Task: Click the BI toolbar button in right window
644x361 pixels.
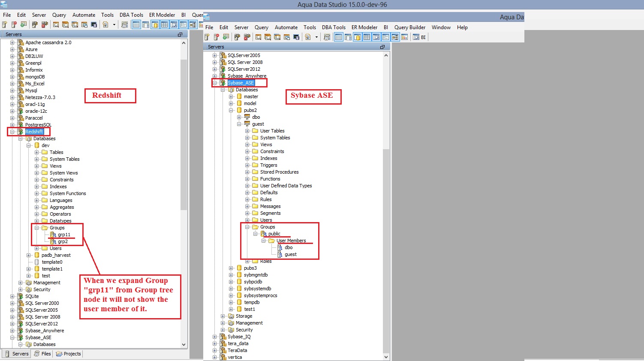Action: pyautogui.click(x=419, y=37)
